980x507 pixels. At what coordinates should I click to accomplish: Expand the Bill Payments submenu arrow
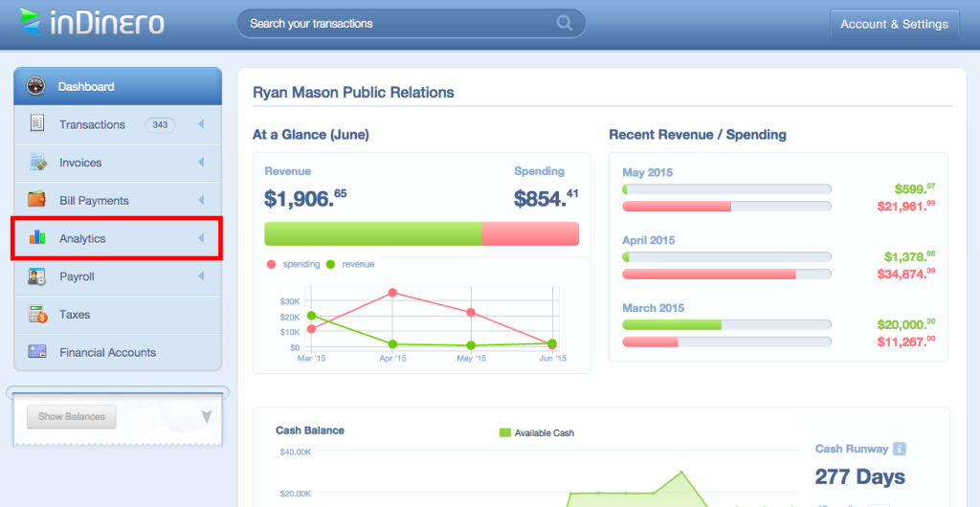[201, 201]
